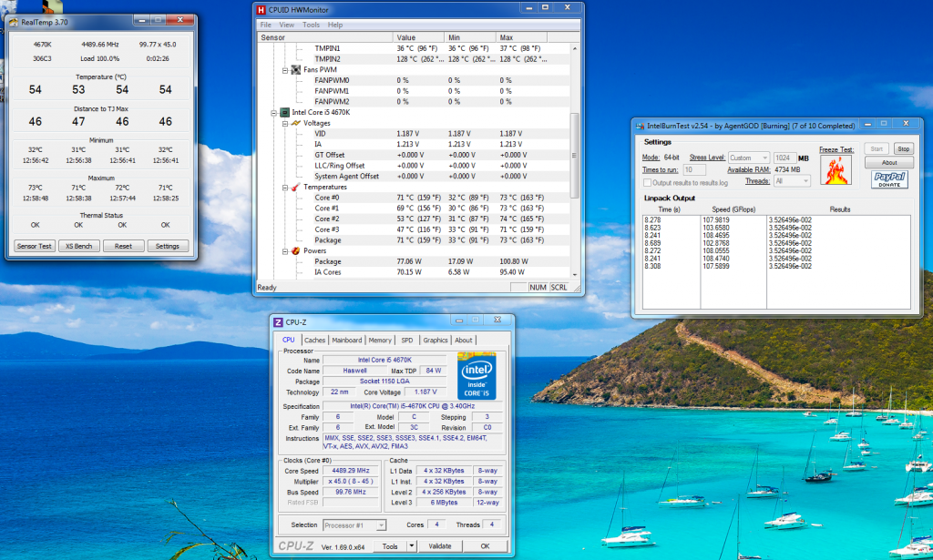Open the CPU-Z Tools dropdown arrow

411,545
